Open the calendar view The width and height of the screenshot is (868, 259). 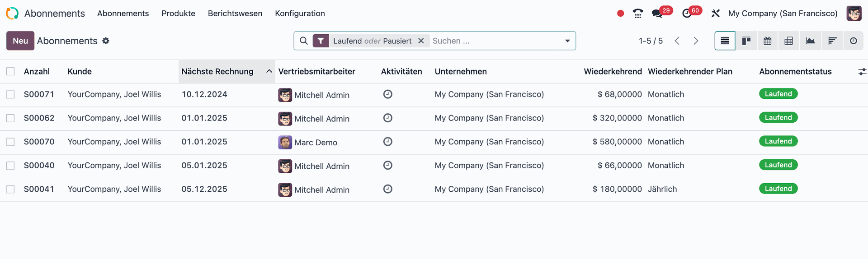767,41
